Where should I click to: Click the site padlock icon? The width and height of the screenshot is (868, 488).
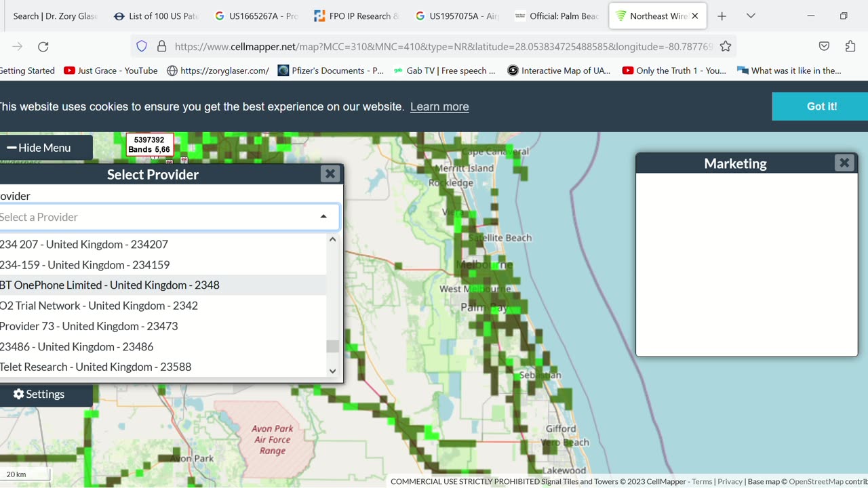coord(161,46)
